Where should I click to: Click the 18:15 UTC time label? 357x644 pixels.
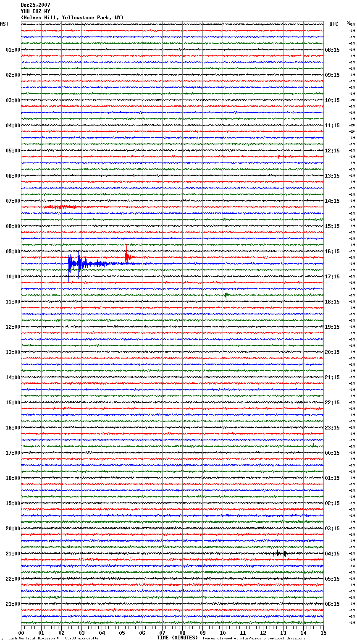(332, 302)
